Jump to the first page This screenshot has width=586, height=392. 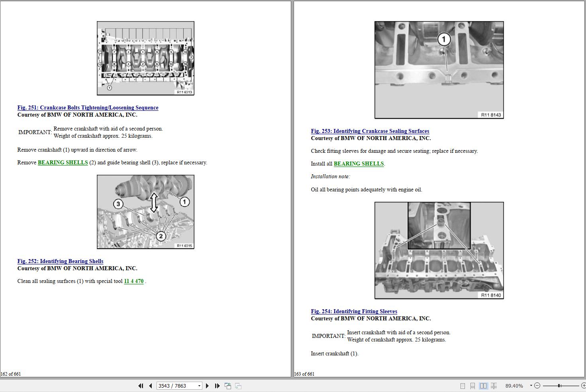[x=141, y=386]
